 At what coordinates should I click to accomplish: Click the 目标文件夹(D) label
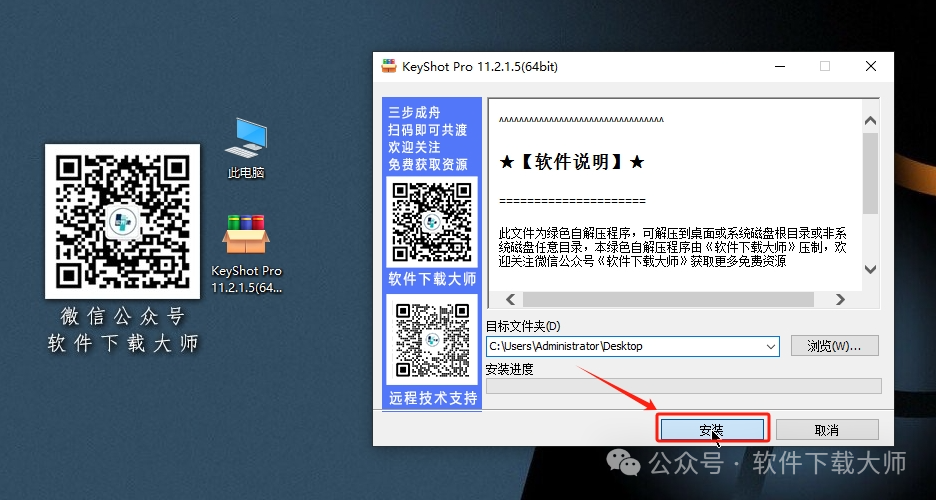click(x=524, y=326)
